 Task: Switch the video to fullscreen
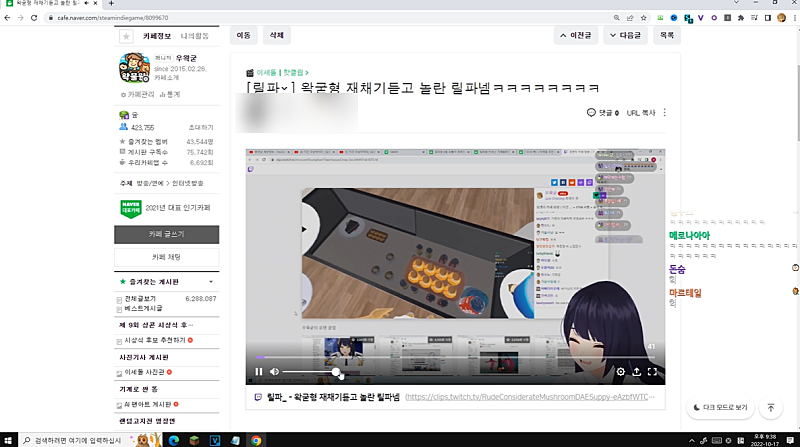click(x=652, y=372)
